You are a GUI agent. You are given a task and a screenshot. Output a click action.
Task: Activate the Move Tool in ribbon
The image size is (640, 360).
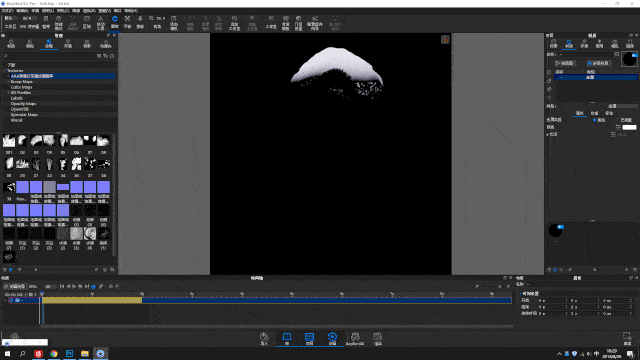point(100,22)
